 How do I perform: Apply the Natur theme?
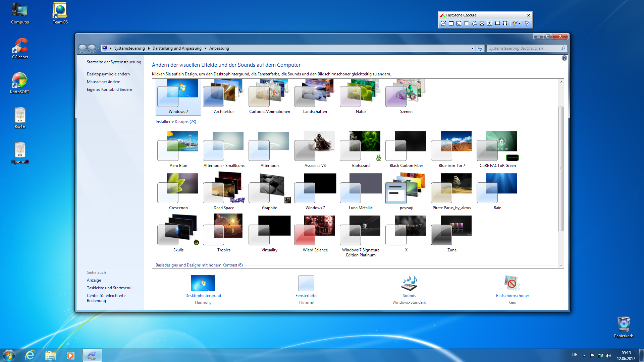[361, 97]
